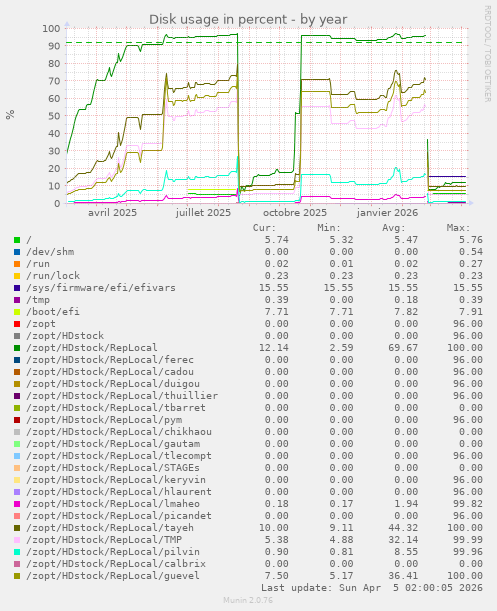
Task: Click the Max value 99.99 for TMP
Action: coord(468,540)
